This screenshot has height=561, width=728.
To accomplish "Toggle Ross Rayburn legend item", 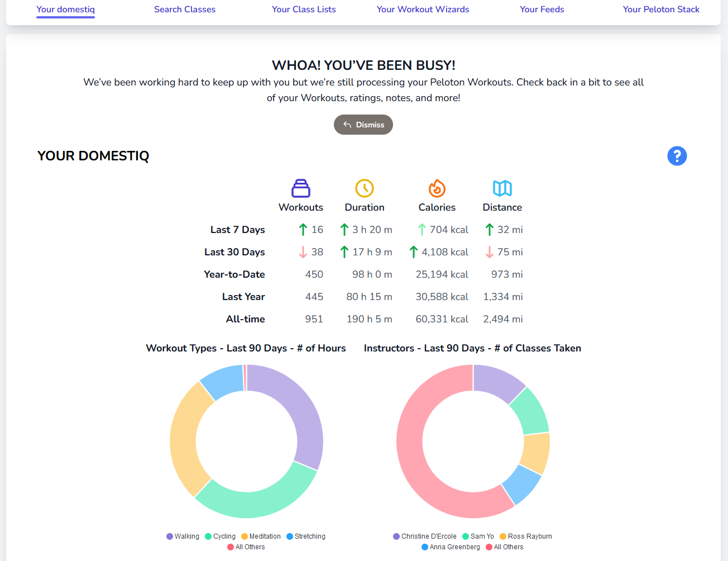I will point(526,536).
